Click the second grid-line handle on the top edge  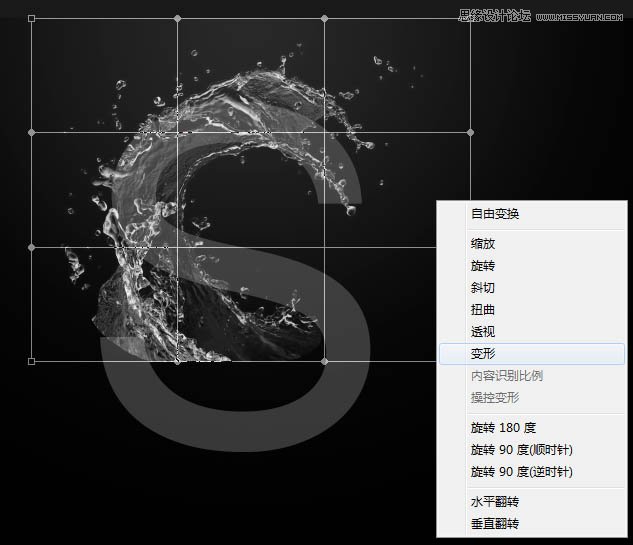324,18
